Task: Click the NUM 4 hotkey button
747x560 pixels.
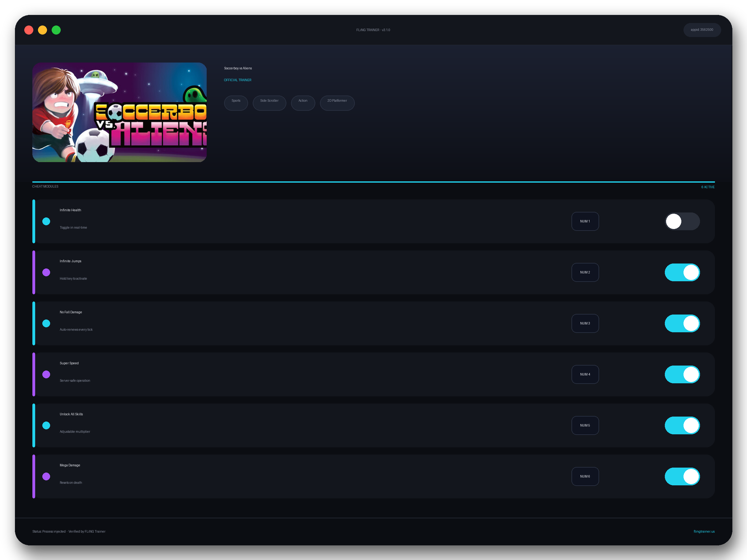Action: point(585,374)
